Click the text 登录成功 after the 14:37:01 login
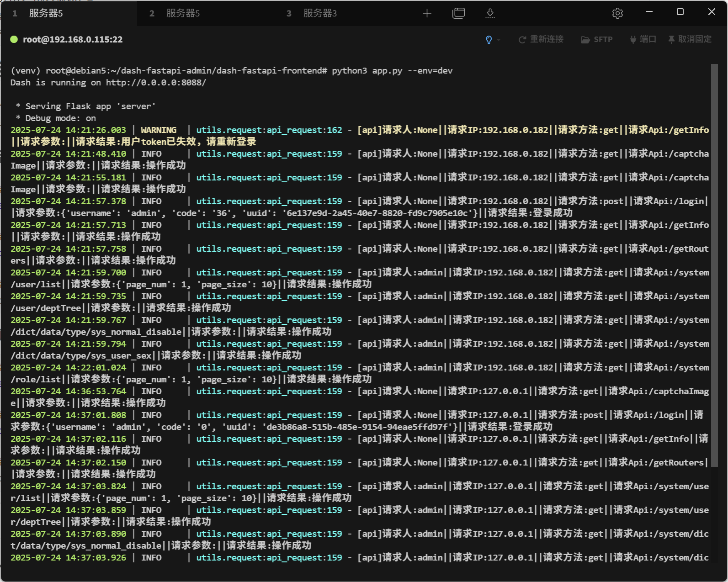The height and width of the screenshot is (582, 728). pyautogui.click(x=532, y=427)
